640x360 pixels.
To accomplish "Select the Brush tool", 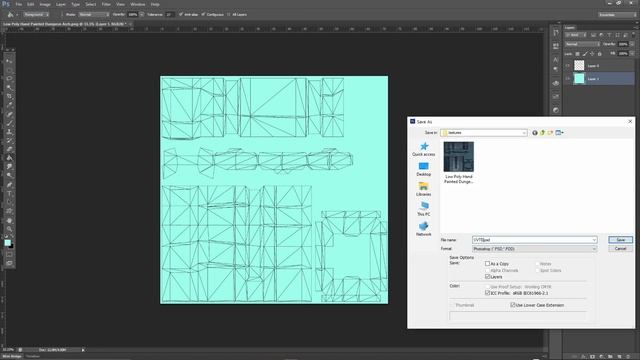I will [x=9, y=123].
